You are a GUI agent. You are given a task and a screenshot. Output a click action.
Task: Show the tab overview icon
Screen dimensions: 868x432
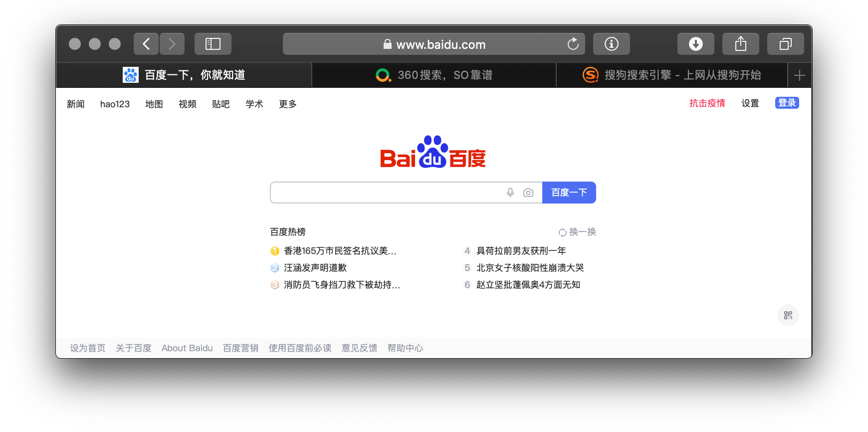(x=786, y=44)
